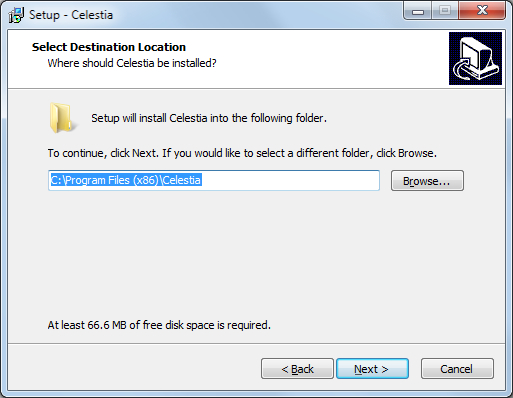513x398 pixels.
Task: Minimize the Setup window
Action: point(418,11)
